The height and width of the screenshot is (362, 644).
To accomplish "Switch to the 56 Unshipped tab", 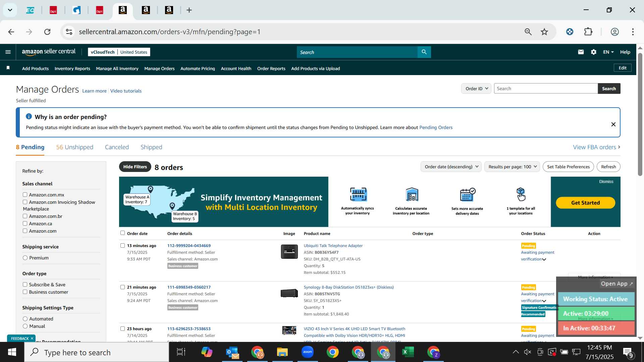I will (75, 147).
